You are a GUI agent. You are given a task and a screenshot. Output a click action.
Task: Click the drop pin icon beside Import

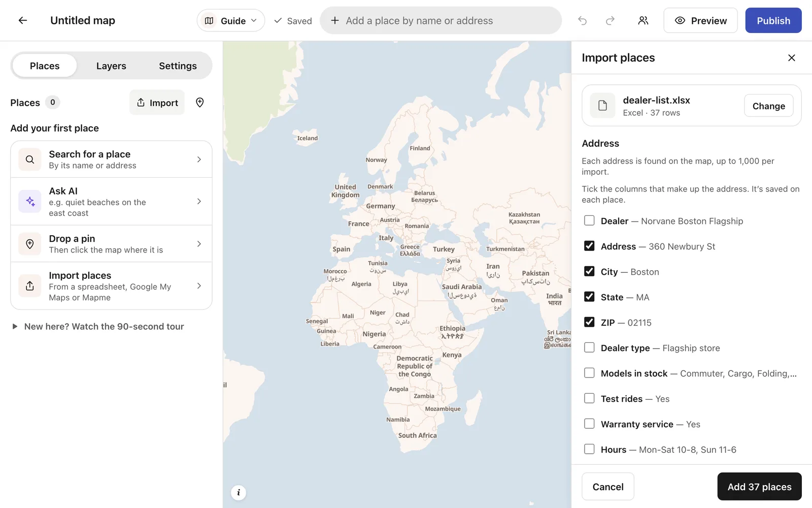click(200, 103)
